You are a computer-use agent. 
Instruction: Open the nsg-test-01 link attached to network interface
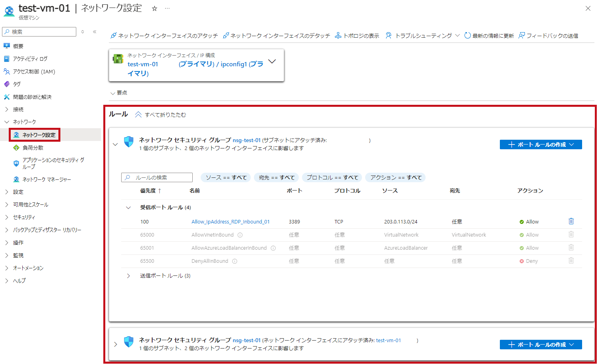(x=247, y=340)
